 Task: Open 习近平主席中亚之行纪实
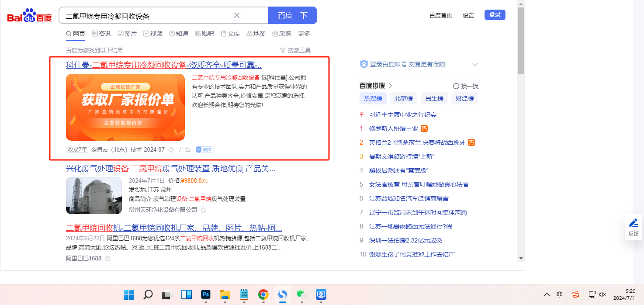click(403, 114)
